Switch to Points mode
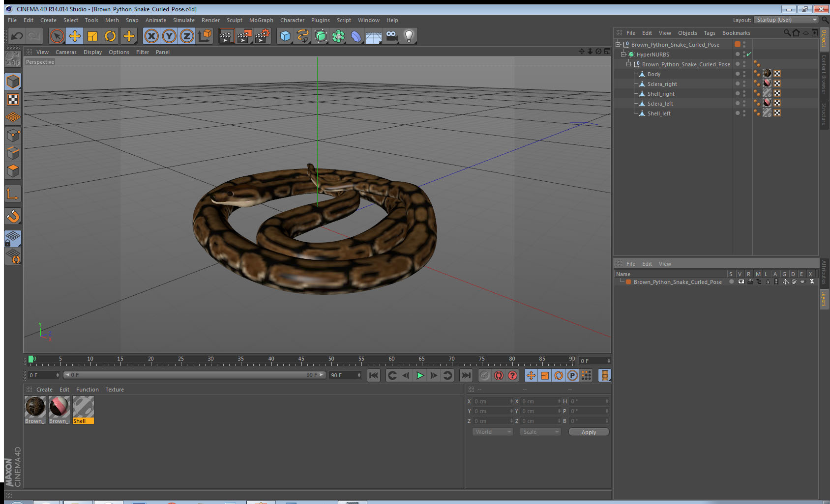Viewport: 830px width, 504px height. pos(13,135)
